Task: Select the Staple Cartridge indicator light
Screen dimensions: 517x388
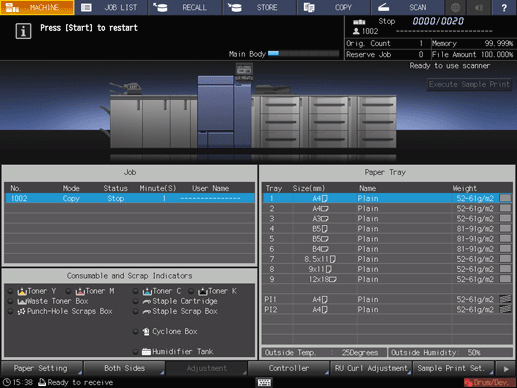Action: pyautogui.click(x=135, y=301)
